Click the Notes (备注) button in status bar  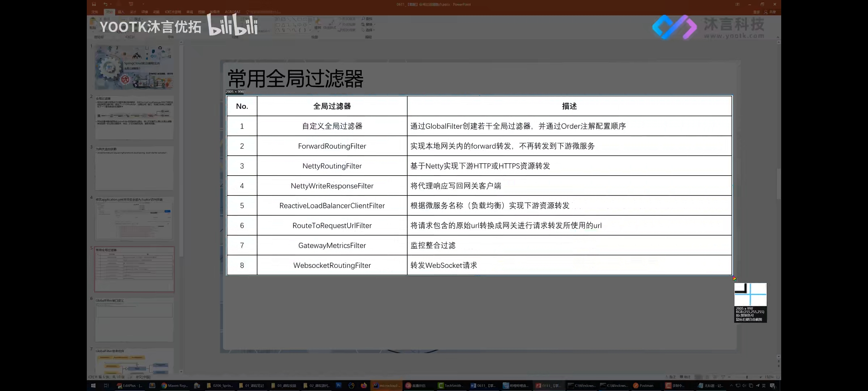[670, 377]
